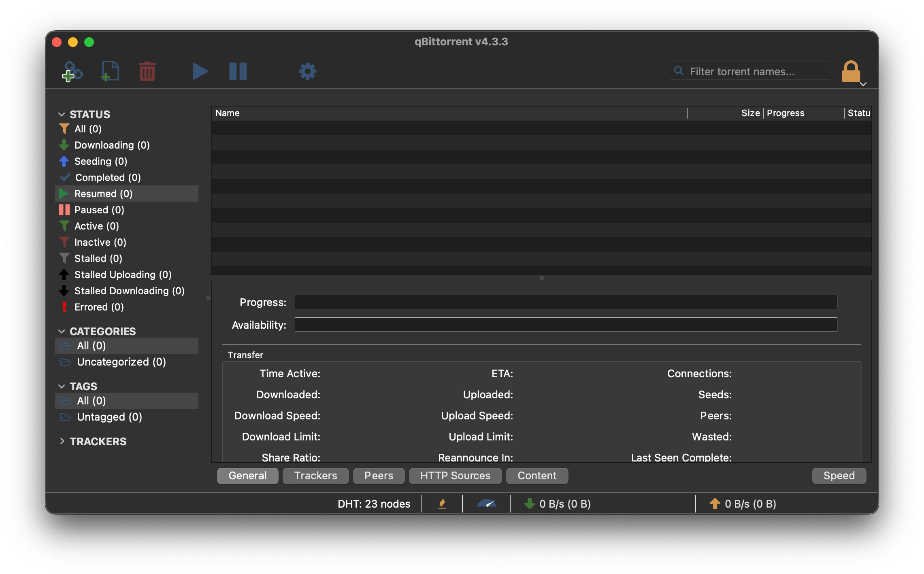Screen dimensions: 924x574
Task: Sort by the Status column header
Action: pyautogui.click(x=858, y=113)
